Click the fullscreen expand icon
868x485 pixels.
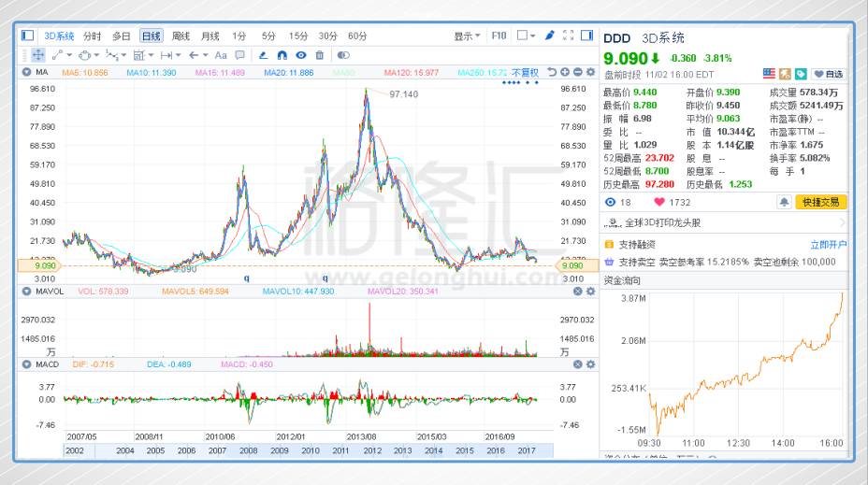click(568, 36)
